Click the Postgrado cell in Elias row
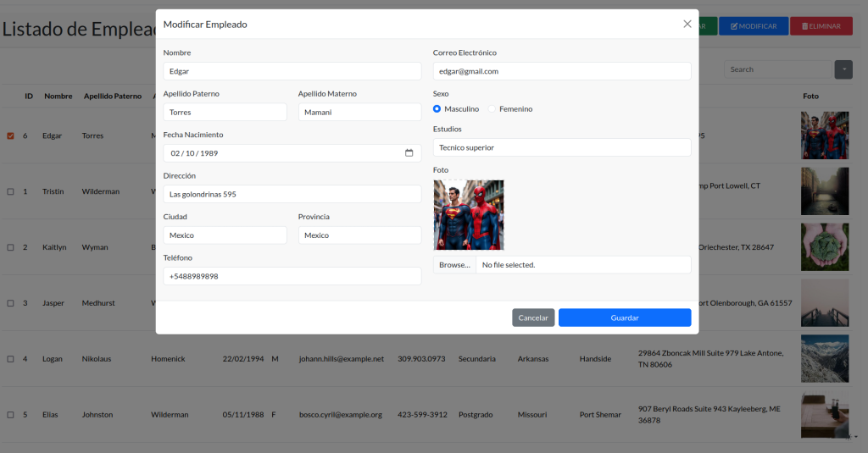This screenshot has height=453, width=868. click(476, 415)
